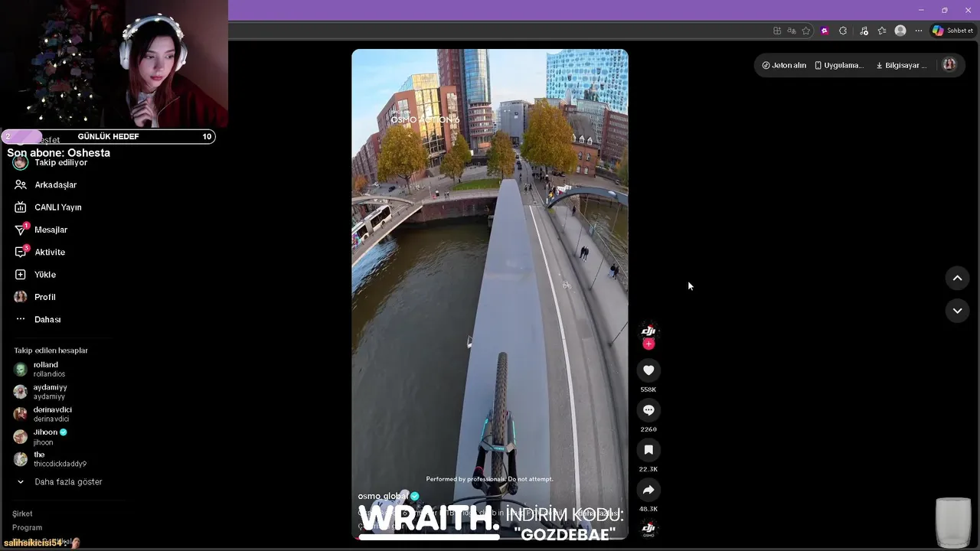This screenshot has height=551, width=980.
Task: Open Aktivite notifications
Action: [x=40, y=253]
